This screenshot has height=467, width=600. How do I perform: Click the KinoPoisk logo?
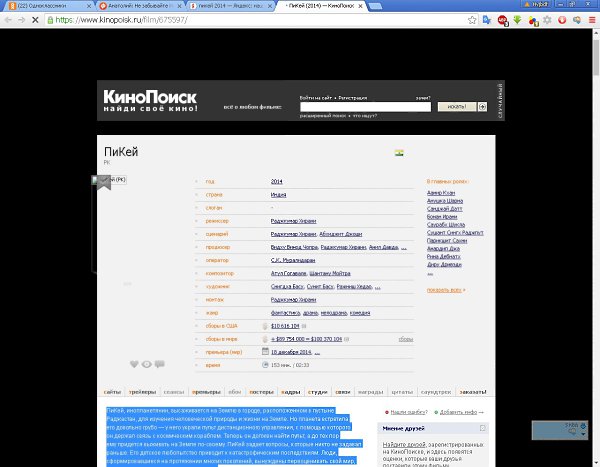click(150, 101)
